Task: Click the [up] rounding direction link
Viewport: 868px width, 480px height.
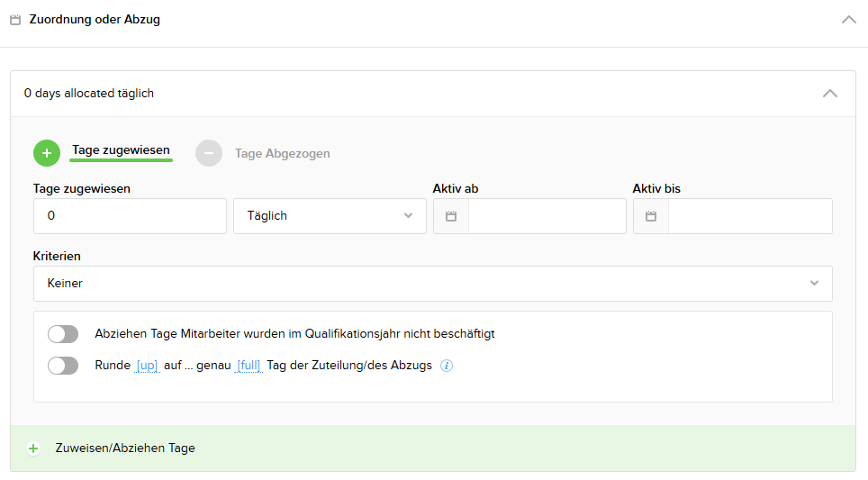Action: (x=147, y=366)
